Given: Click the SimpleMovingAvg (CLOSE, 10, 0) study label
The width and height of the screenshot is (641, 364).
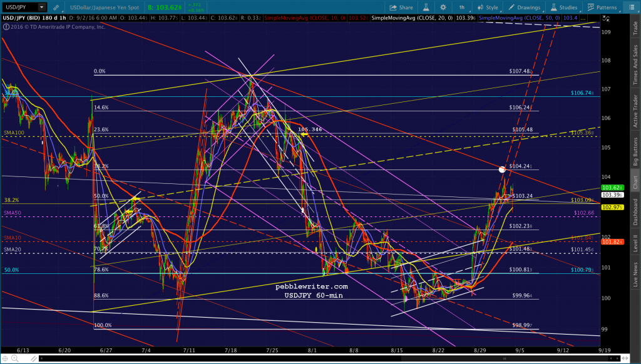Looking at the screenshot, I should pyautogui.click(x=305, y=18).
